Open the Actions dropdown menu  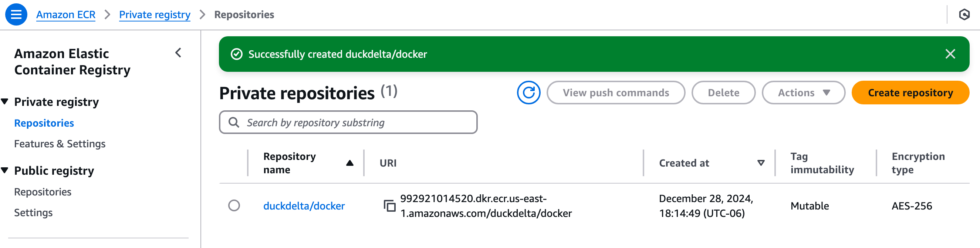click(803, 92)
